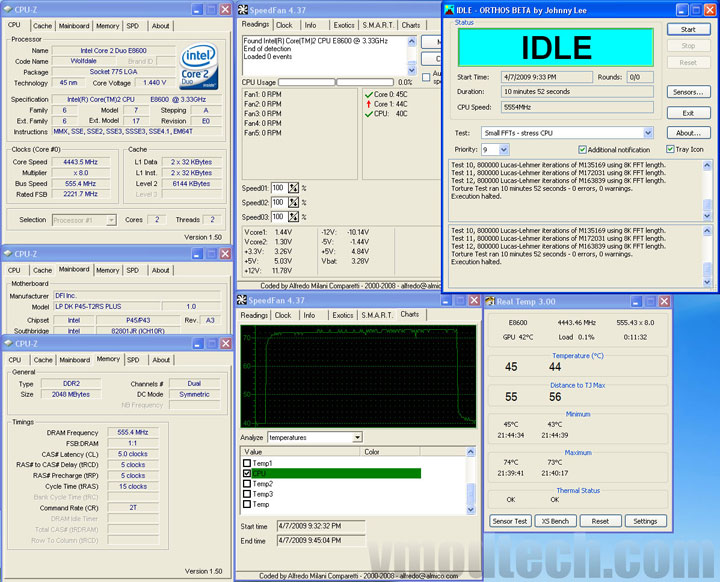Click Reset in Real Temp

pyautogui.click(x=600, y=521)
